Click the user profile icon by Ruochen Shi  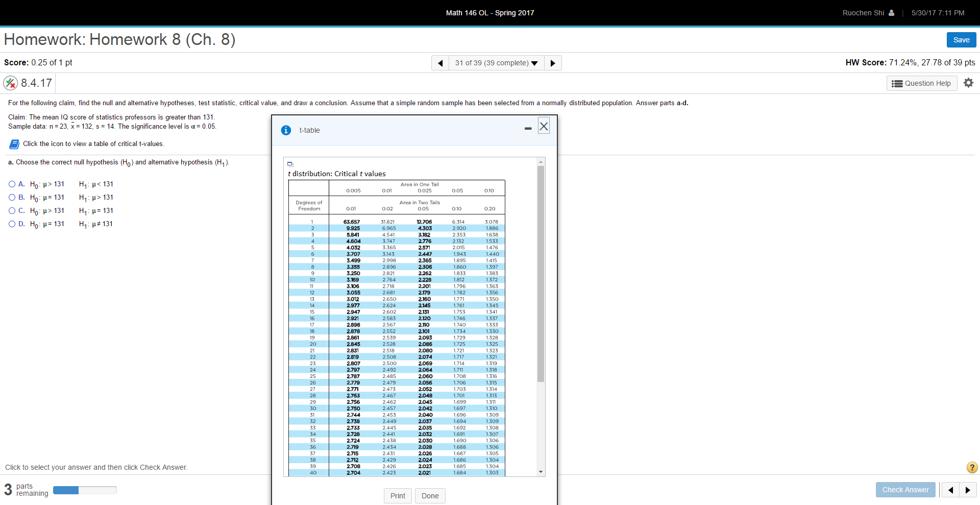tap(891, 13)
